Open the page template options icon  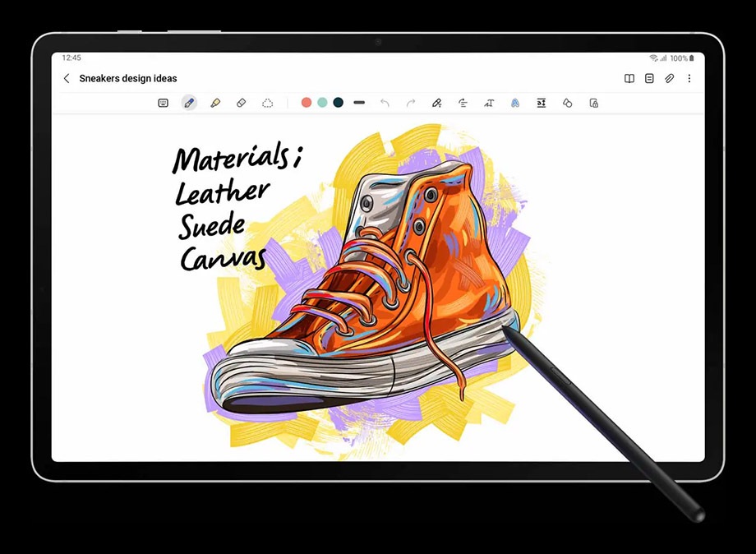click(x=649, y=79)
